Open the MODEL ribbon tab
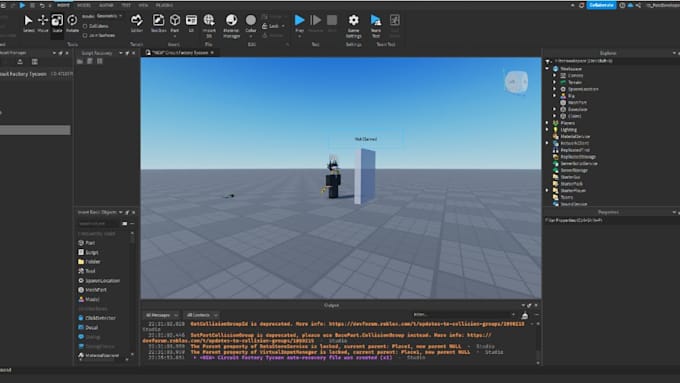Image resolution: width=680 pixels, height=383 pixels. (x=84, y=5)
